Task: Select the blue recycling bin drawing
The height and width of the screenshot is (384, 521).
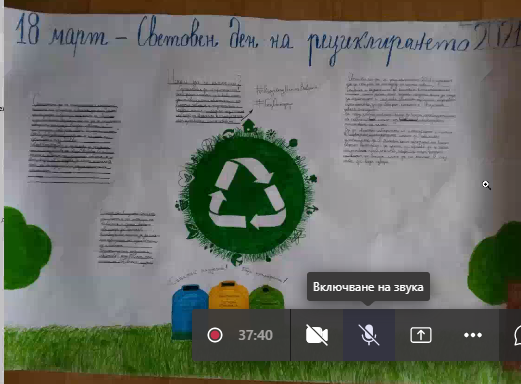Action: (189, 312)
